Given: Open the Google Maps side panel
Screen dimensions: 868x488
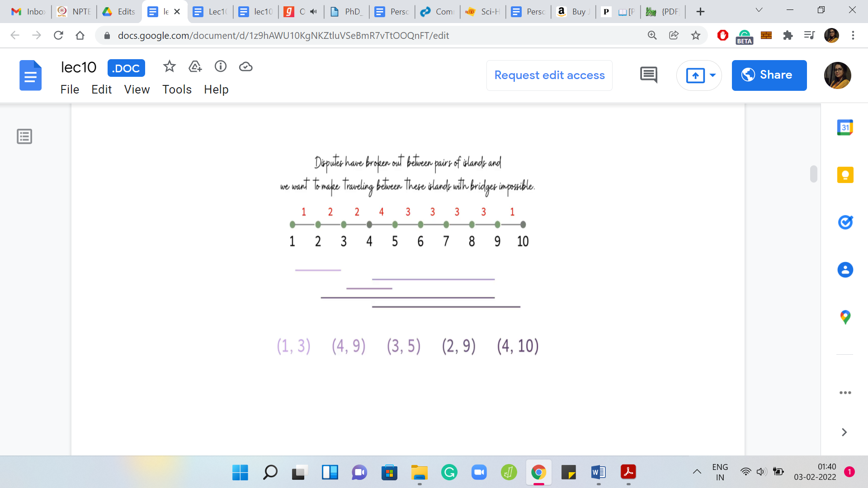Looking at the screenshot, I should tap(845, 317).
